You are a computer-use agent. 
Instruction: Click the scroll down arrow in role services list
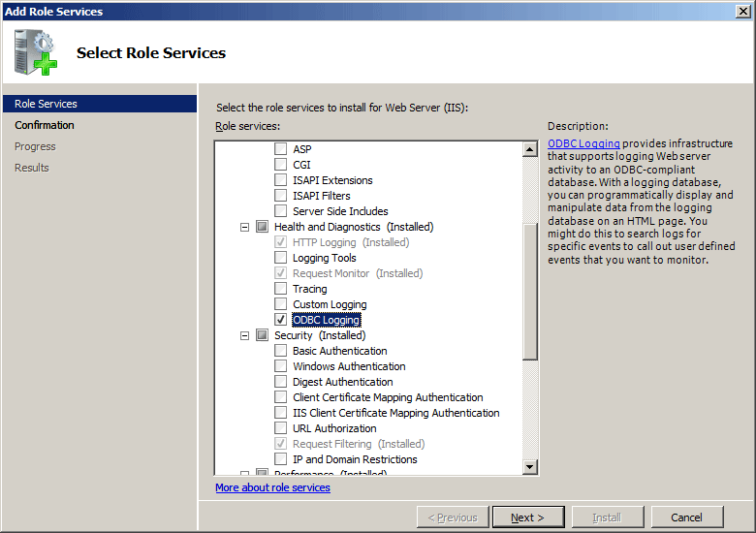[530, 466]
